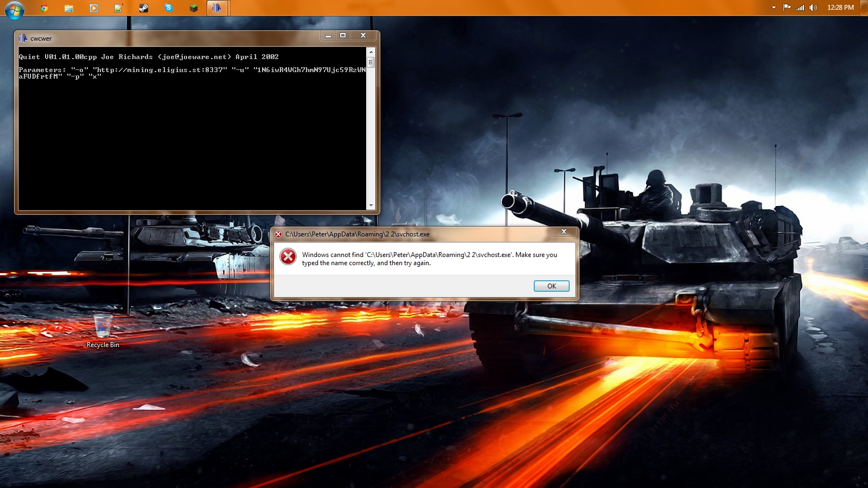Select the Recycle Bin desktop icon
Viewport: 868px width, 488px height.
(x=103, y=331)
